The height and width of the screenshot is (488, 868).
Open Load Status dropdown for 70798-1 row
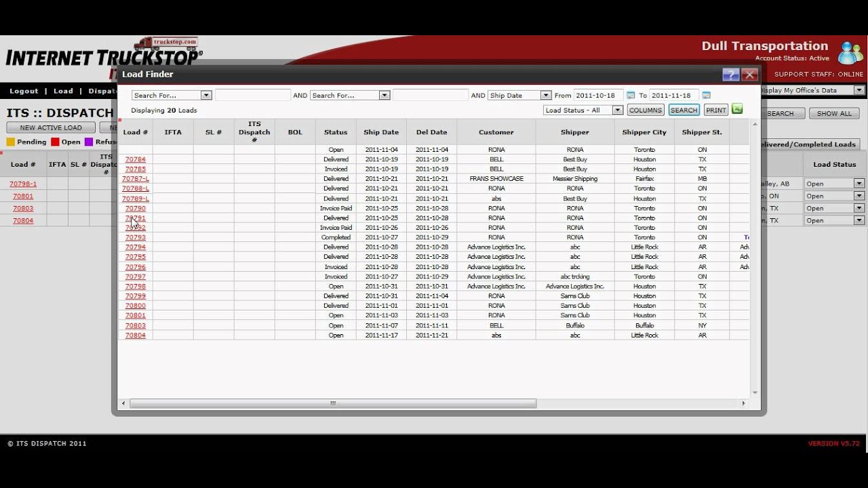pos(859,184)
